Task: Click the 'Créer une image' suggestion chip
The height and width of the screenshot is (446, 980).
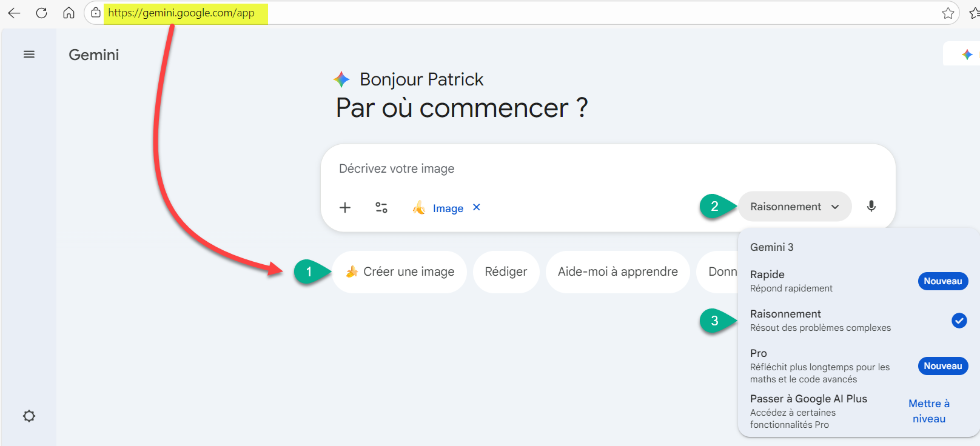Action: [400, 272]
